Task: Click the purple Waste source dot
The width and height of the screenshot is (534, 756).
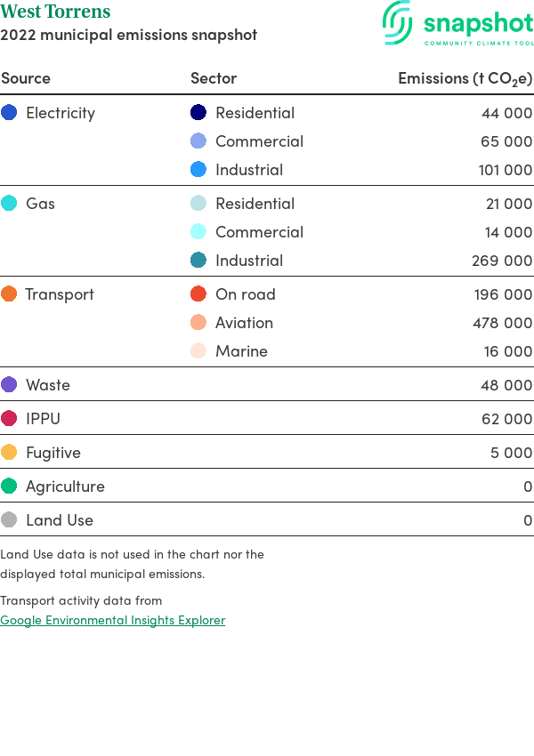Action: [x=9, y=384]
